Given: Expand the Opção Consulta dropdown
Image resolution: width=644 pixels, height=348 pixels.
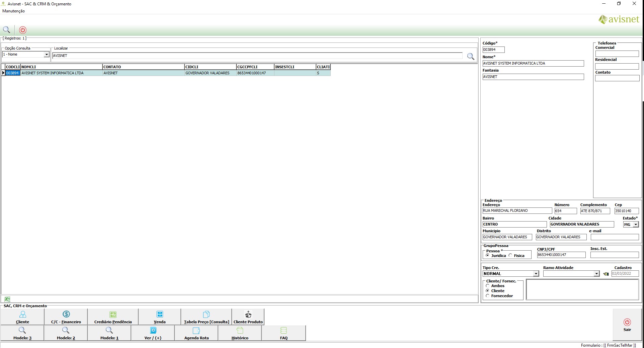Looking at the screenshot, I should tap(47, 55).
